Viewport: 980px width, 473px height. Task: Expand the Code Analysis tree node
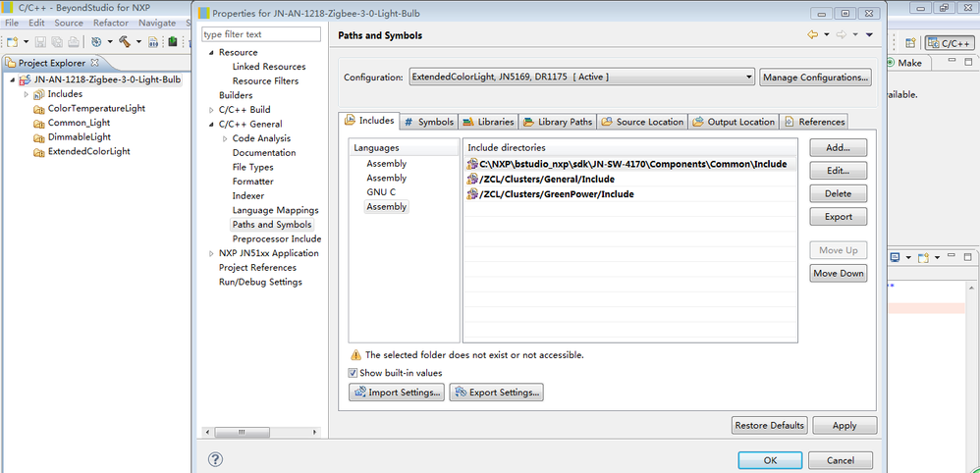225,138
